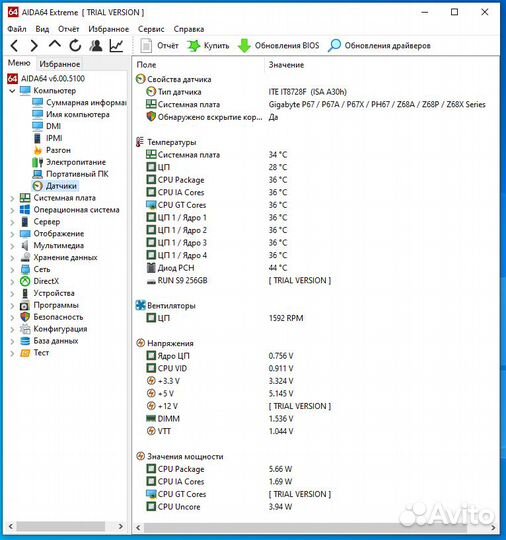Open the Избранное menu in menu bar

point(109,29)
